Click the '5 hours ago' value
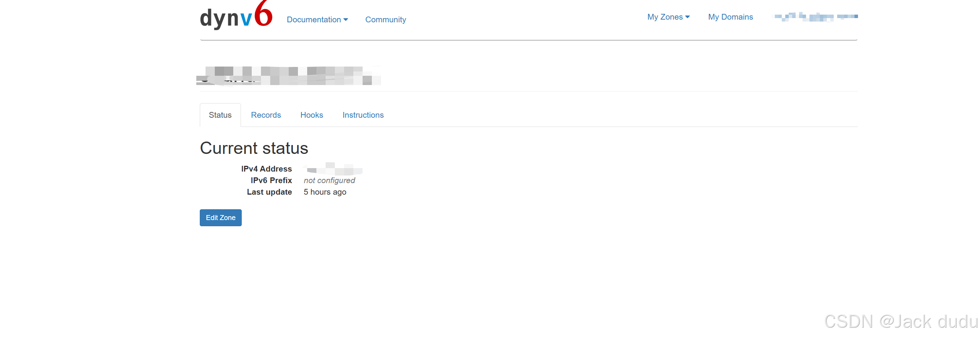 (x=325, y=192)
